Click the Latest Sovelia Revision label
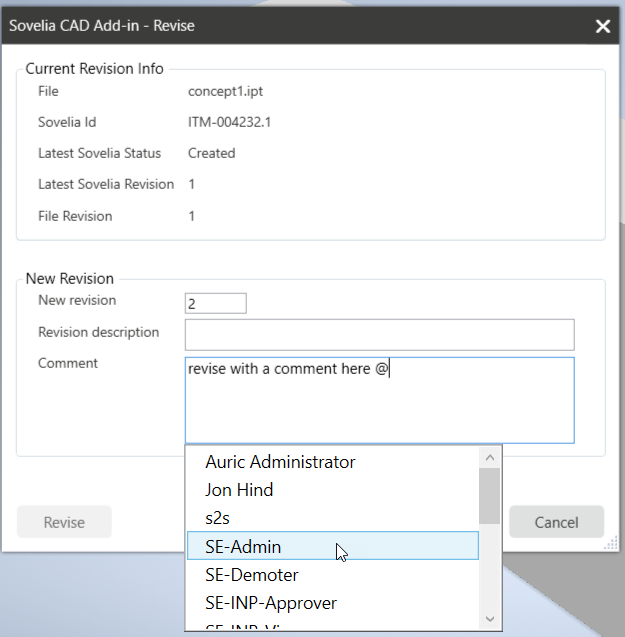625x637 pixels. coord(106,184)
